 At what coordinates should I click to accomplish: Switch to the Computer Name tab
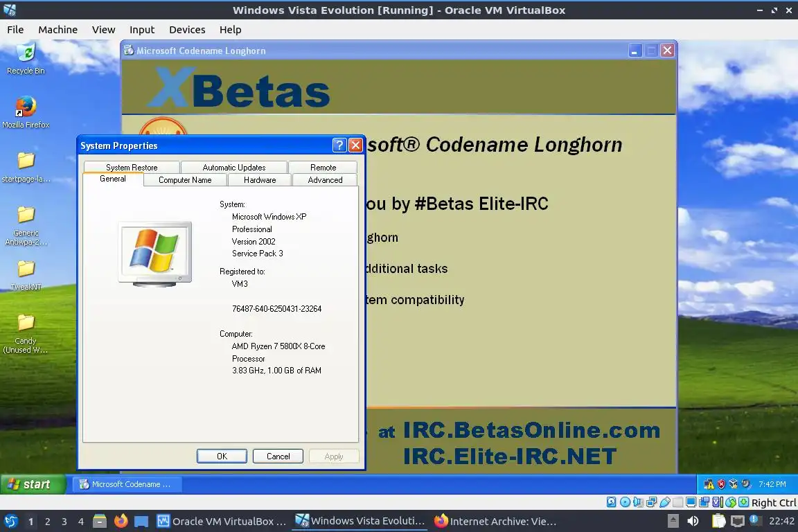185,179
